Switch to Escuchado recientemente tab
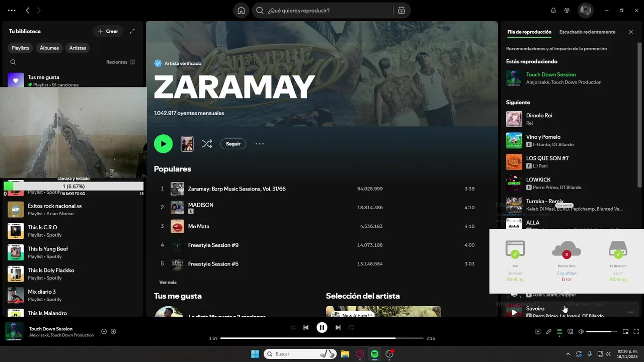 tap(587, 32)
